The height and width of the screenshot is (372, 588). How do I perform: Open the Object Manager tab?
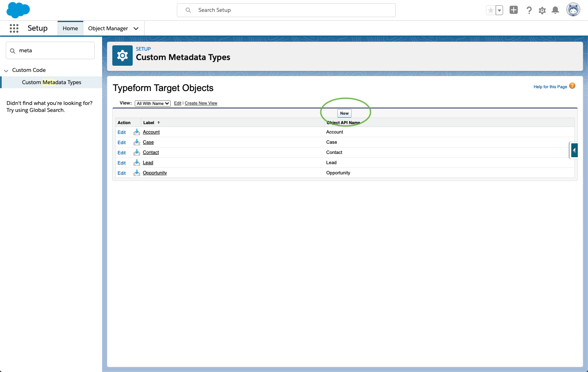point(108,28)
